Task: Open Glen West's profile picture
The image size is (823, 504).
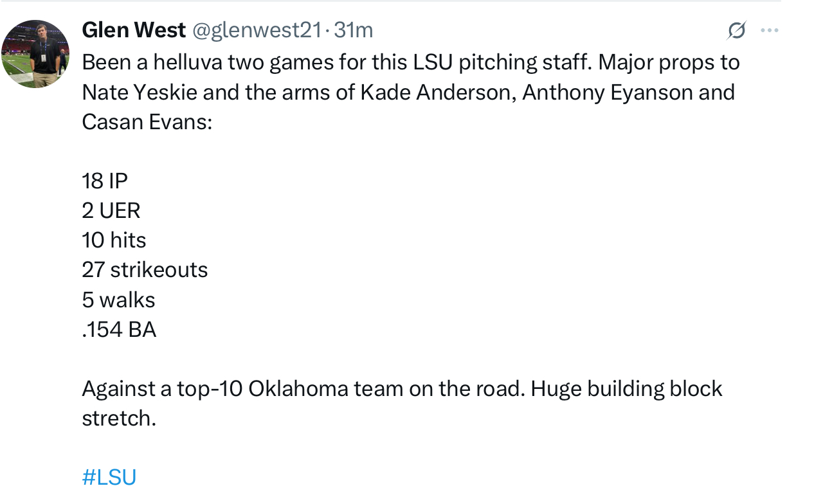Action: (35, 54)
